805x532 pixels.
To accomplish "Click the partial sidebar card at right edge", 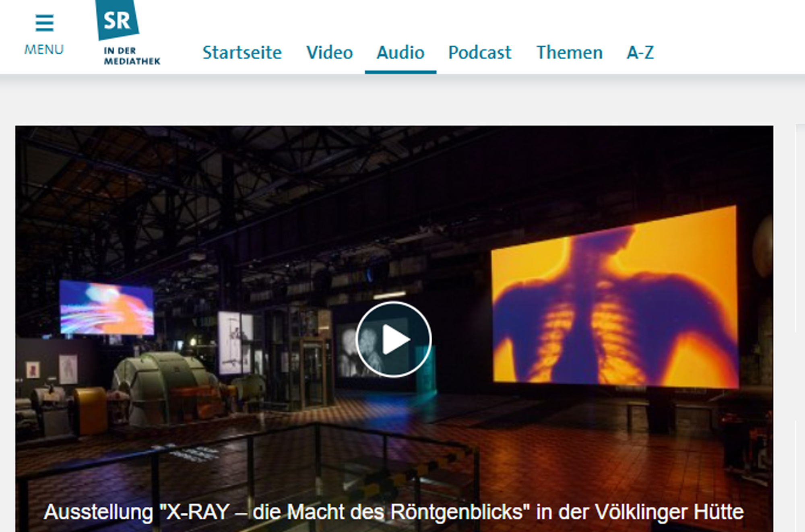I will [800, 227].
